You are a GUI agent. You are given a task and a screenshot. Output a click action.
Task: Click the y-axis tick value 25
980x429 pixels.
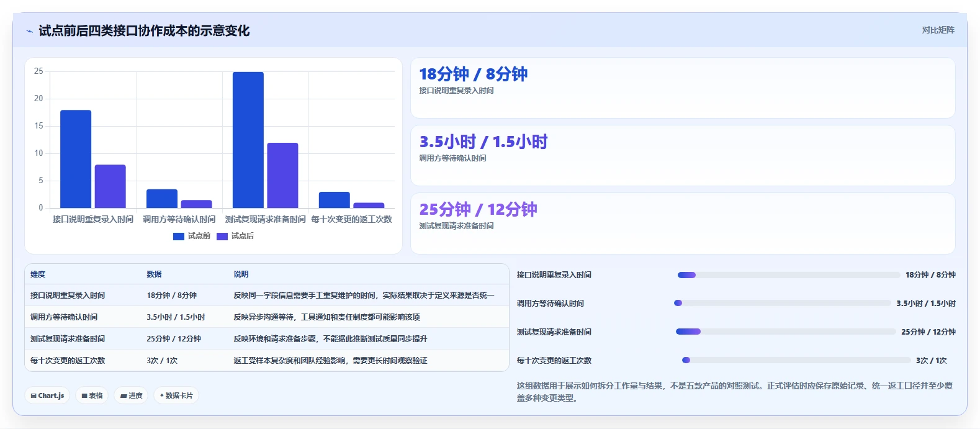click(x=38, y=71)
